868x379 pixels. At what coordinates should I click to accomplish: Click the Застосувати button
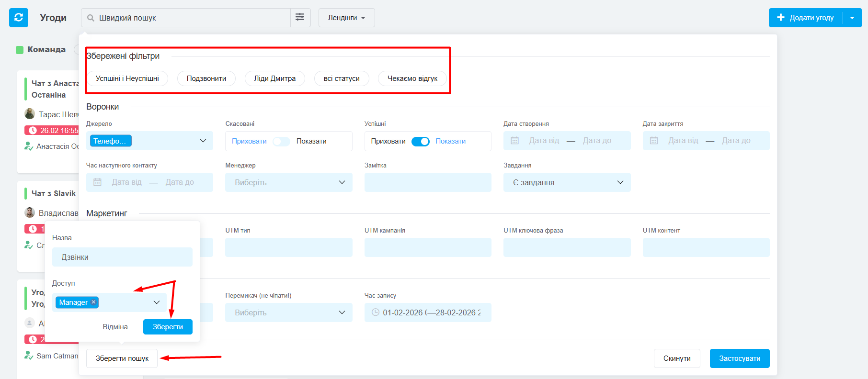[x=739, y=358]
